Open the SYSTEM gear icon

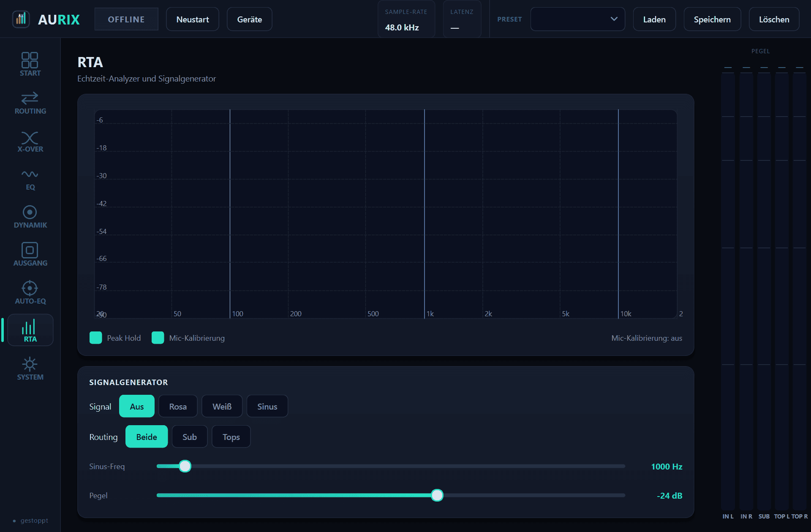tap(30, 364)
